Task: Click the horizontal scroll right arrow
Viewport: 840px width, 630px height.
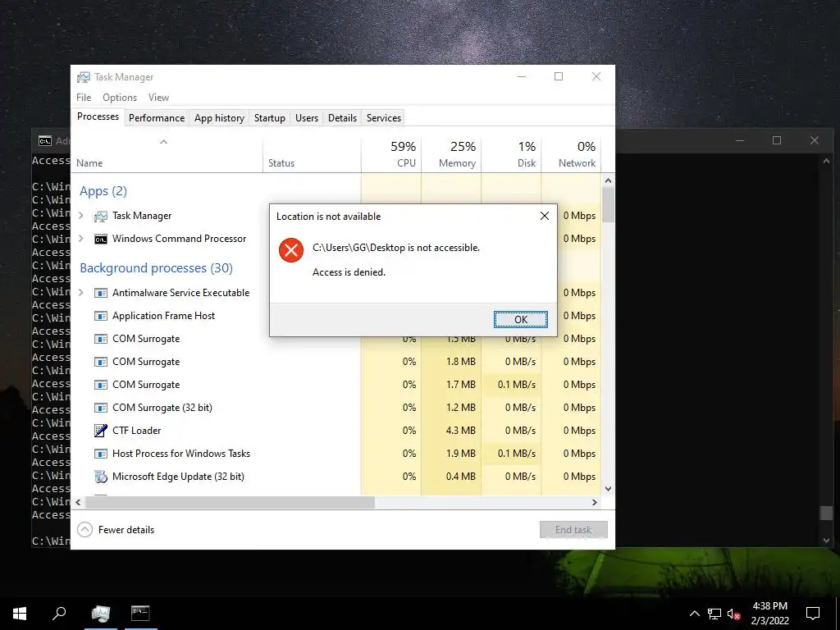Action: pos(594,503)
